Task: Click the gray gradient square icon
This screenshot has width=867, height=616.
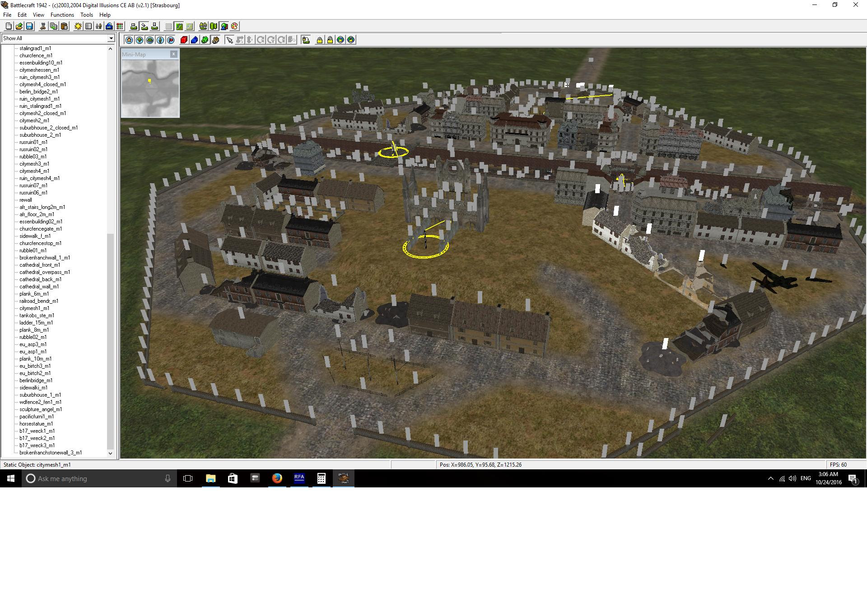Action: point(89,26)
